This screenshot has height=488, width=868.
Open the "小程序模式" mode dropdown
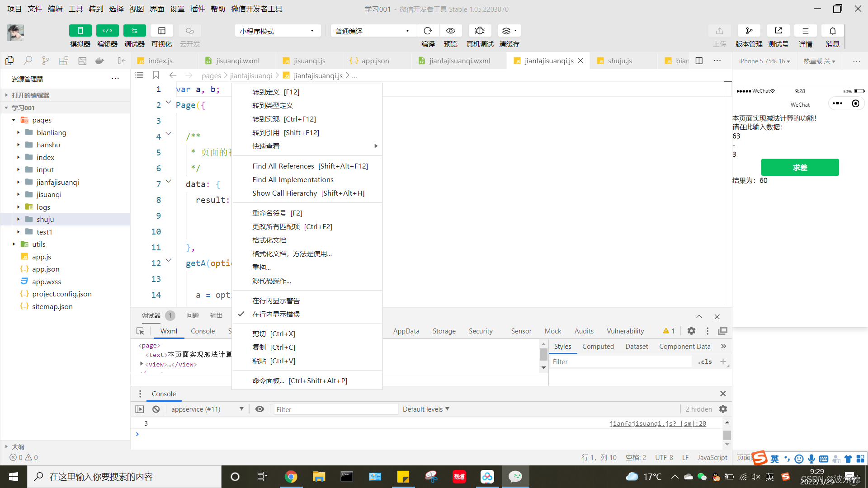point(277,31)
